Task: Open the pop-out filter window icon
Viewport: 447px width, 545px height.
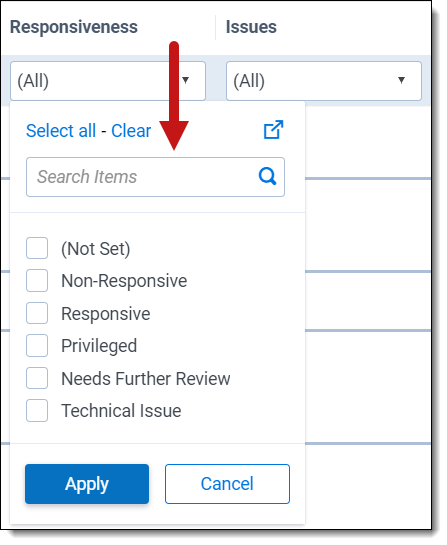Action: click(x=274, y=130)
